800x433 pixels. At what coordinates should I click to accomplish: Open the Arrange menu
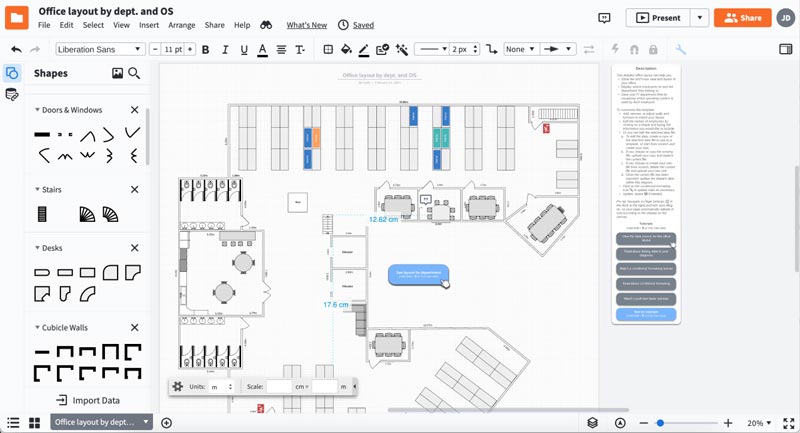pos(182,25)
